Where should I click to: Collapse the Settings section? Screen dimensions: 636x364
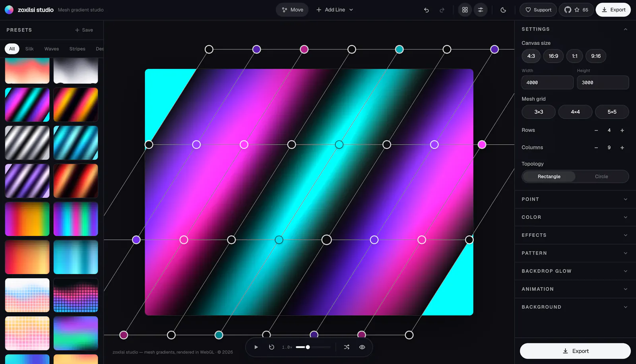(x=575, y=29)
